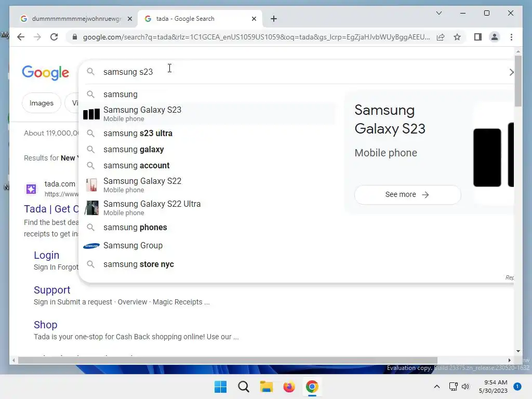Click the Galaxy S22 phone thumbnail
The height and width of the screenshot is (399, 532).
91,185
